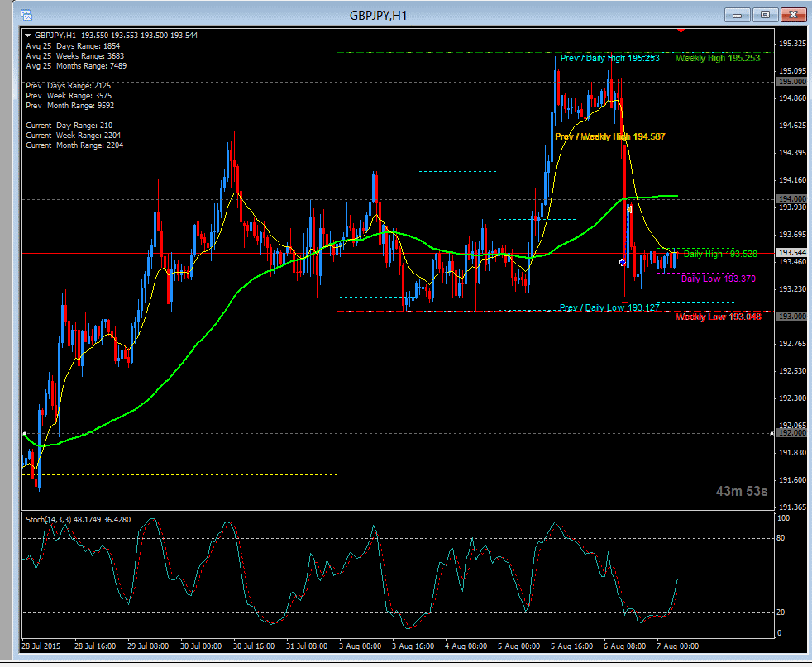Click the orange trade exit arrow marker
The height and width of the screenshot is (667, 812).
[x=630, y=210]
